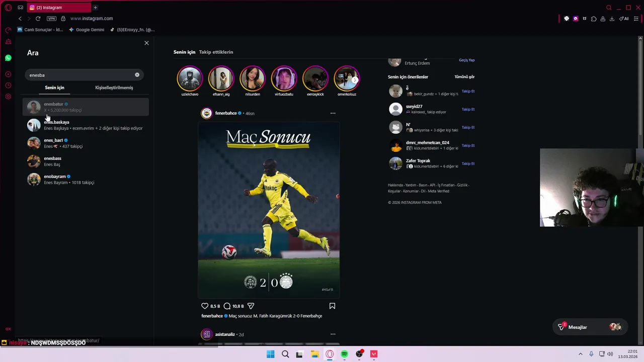This screenshot has width=644, height=362.
Task: Open the Mesajlar messages button
Action: tap(590, 327)
